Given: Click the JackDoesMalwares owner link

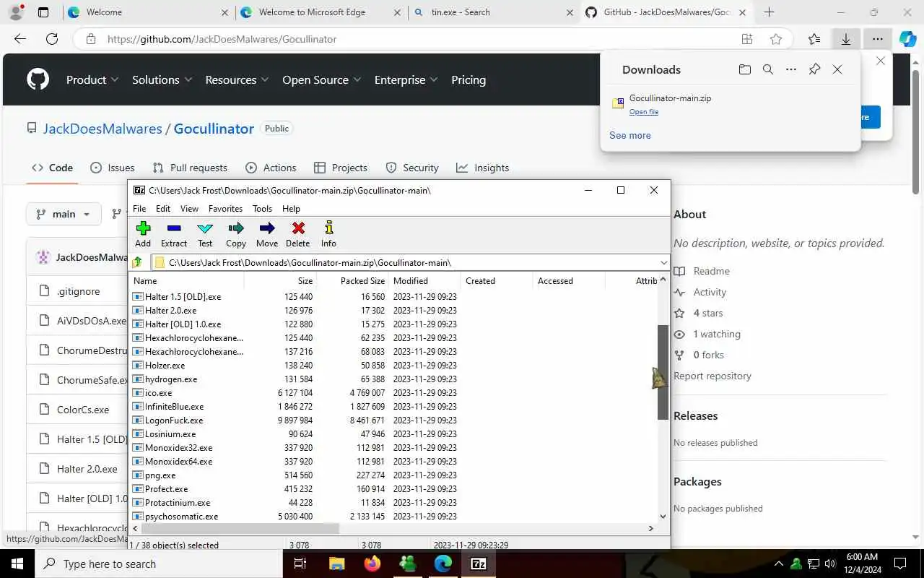Looking at the screenshot, I should point(103,129).
